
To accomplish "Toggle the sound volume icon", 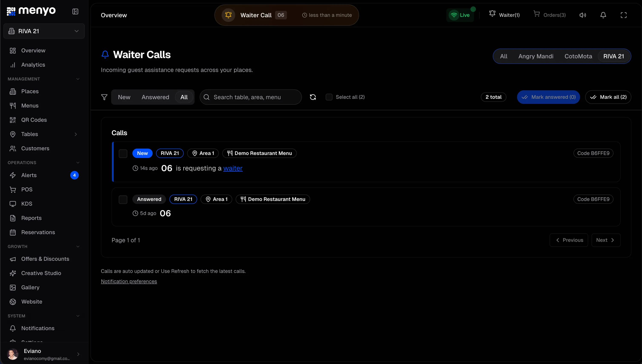I will [583, 15].
